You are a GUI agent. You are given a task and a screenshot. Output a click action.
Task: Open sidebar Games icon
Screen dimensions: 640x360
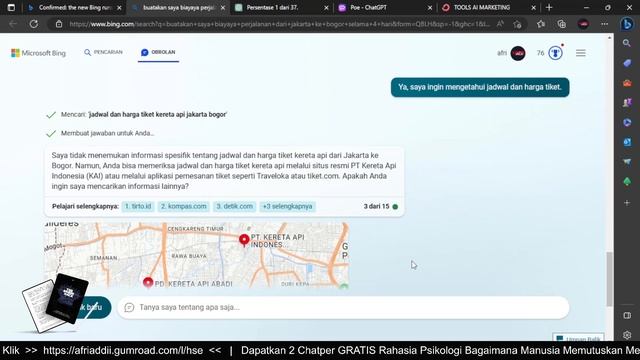pyautogui.click(x=627, y=102)
